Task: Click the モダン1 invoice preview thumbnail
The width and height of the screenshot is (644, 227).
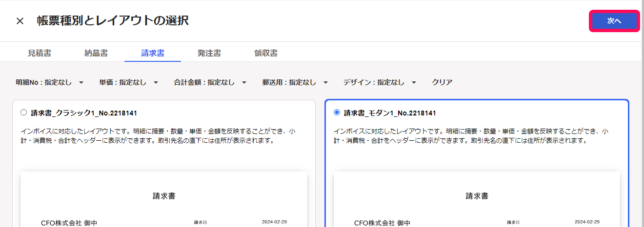Action: (x=477, y=199)
